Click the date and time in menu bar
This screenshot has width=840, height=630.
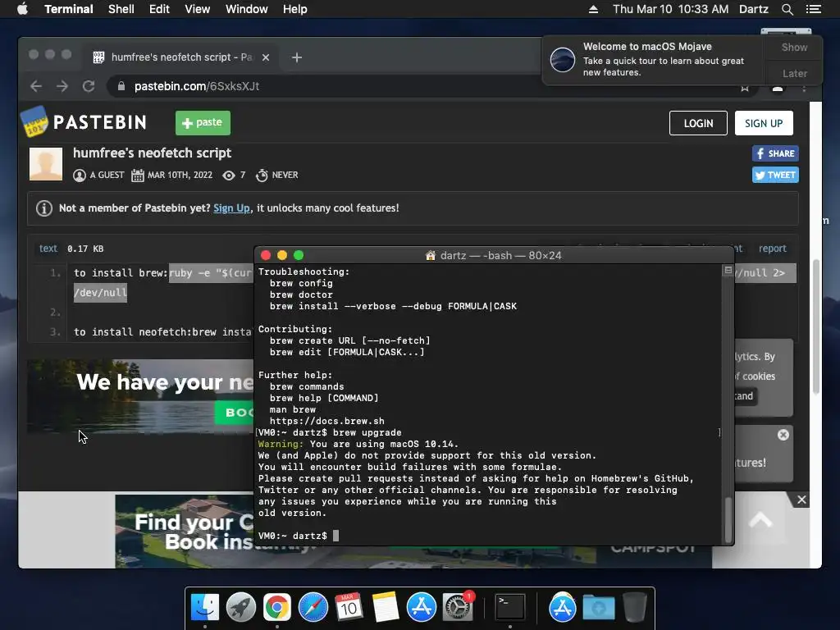670,9
